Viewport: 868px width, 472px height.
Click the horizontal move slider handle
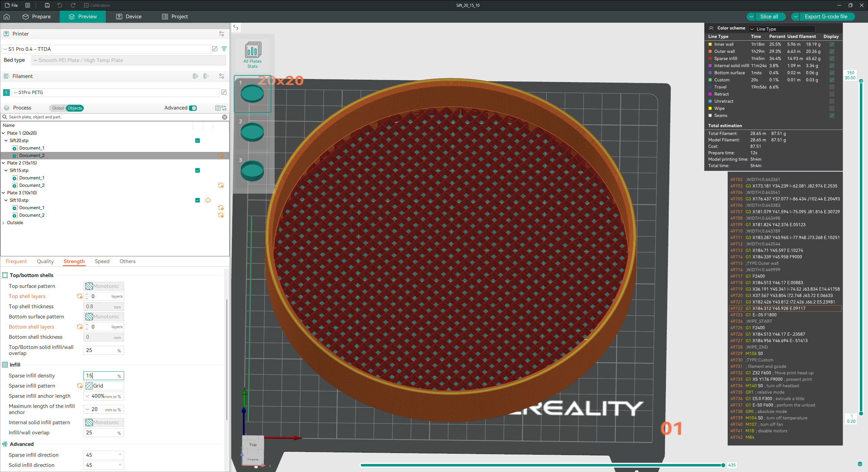point(723,465)
